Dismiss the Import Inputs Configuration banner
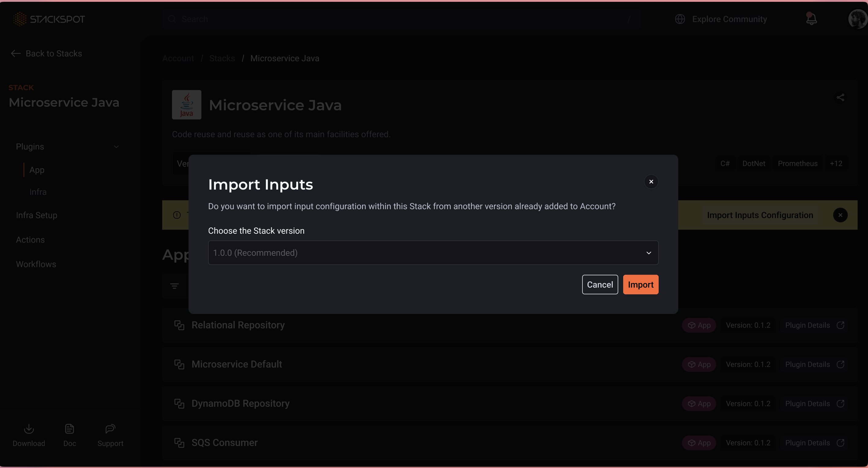868x468 pixels. click(840, 215)
